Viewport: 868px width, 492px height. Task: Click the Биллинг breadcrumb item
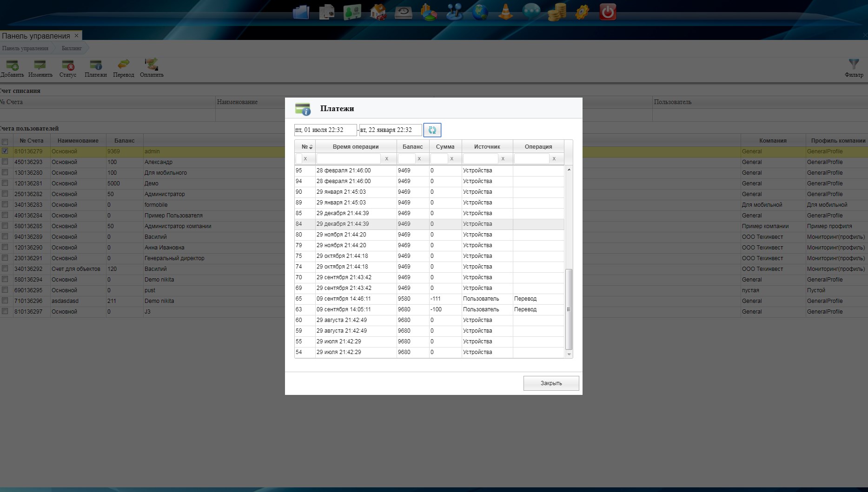pos(72,48)
